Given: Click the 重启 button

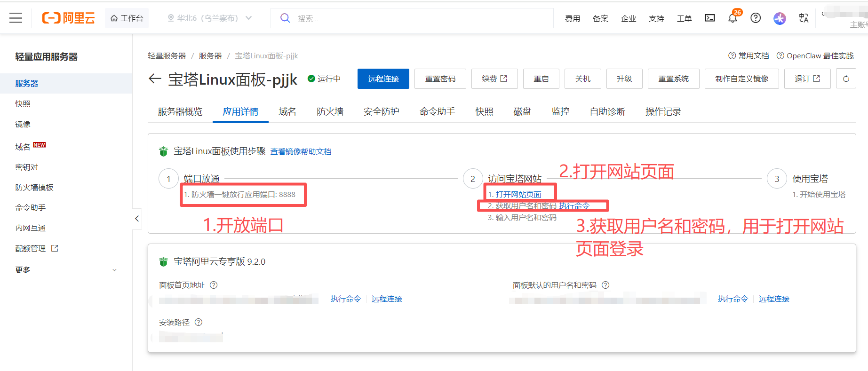Looking at the screenshot, I should click(541, 79).
